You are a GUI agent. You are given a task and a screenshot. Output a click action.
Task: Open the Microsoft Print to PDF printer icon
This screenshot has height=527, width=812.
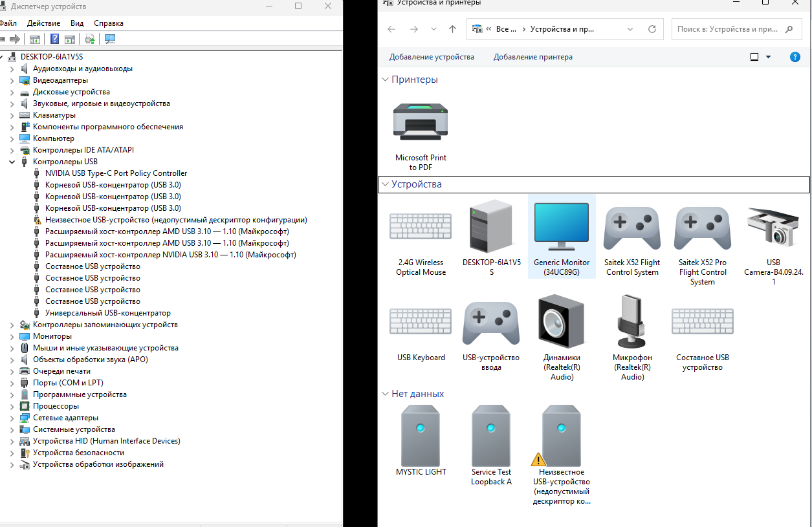click(x=421, y=122)
